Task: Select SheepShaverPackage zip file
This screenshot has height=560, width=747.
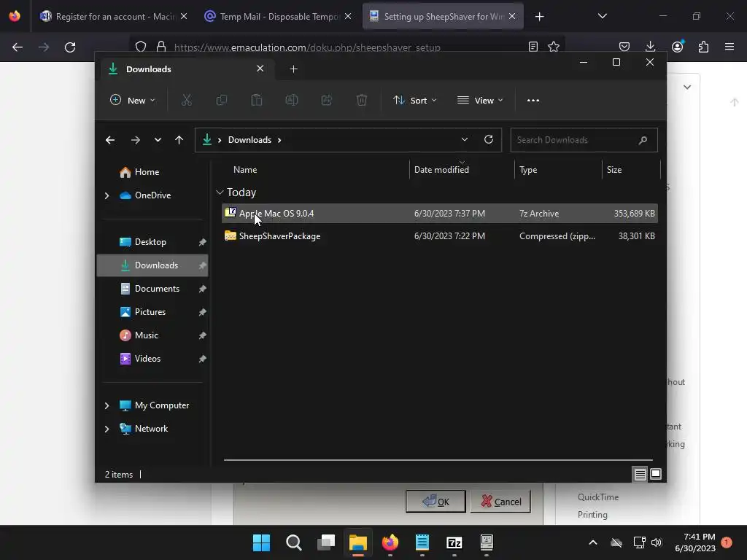Action: pyautogui.click(x=439, y=236)
